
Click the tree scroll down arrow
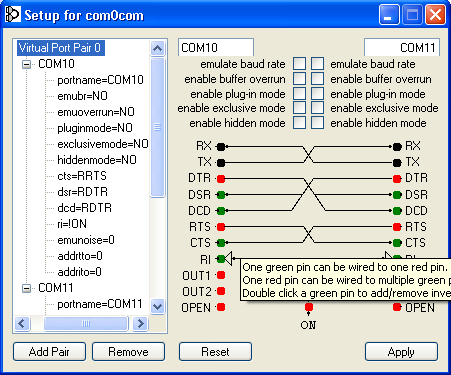tap(157, 306)
